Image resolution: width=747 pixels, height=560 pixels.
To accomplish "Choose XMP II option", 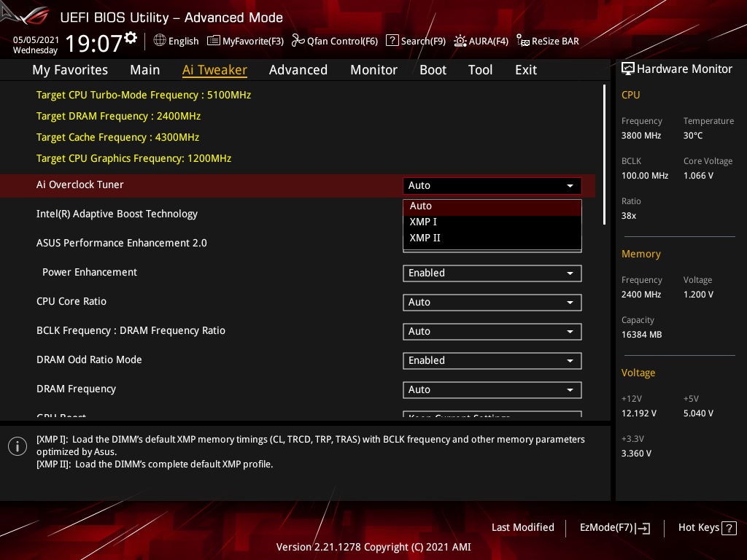I will 492,238.
